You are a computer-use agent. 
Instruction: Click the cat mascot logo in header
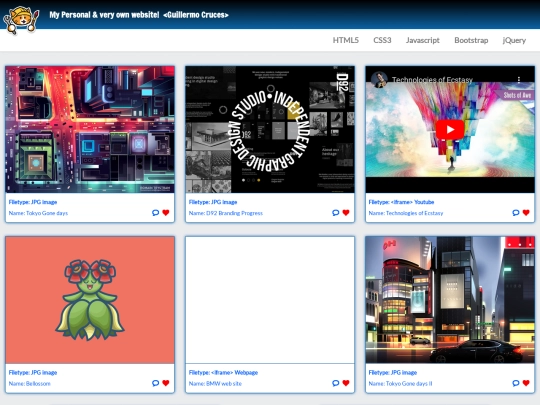click(x=21, y=20)
